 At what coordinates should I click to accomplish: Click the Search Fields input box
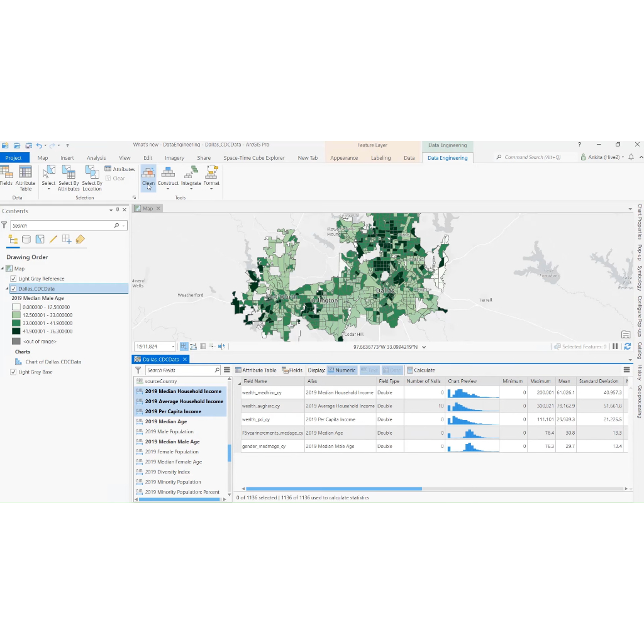click(x=179, y=370)
